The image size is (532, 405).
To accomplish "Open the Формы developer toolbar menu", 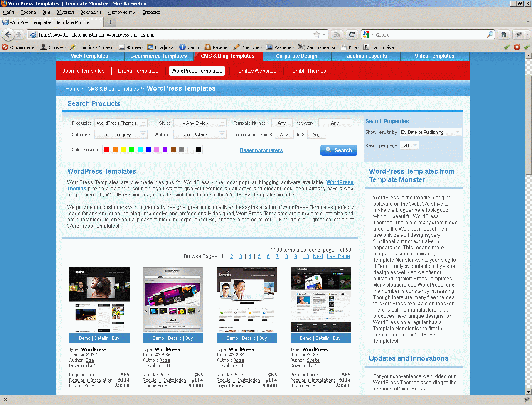I will pos(131,47).
